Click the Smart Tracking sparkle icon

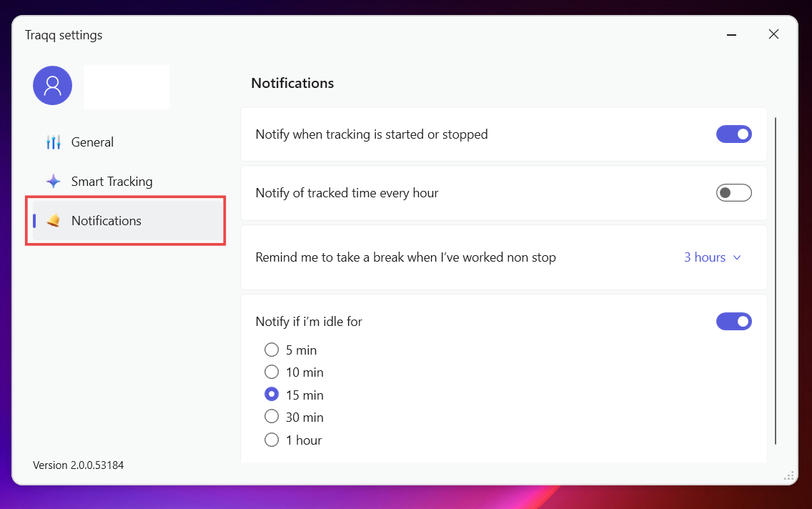(x=54, y=182)
